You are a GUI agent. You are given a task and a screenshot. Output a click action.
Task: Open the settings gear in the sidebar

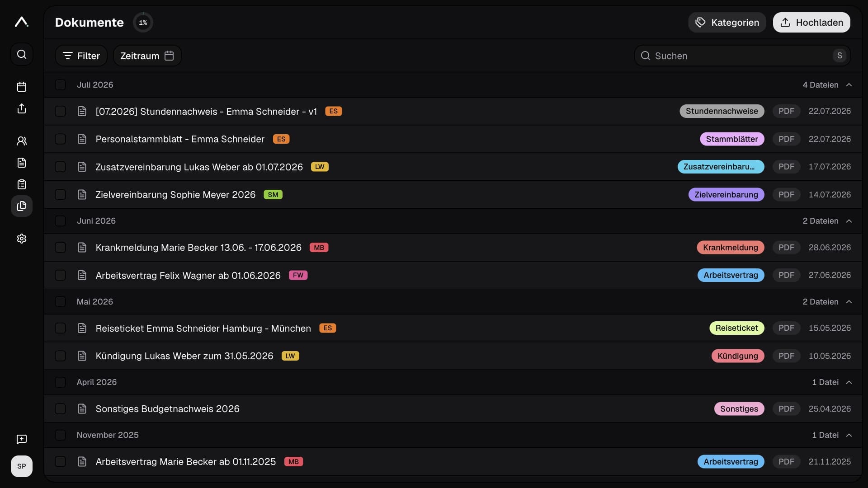click(22, 239)
